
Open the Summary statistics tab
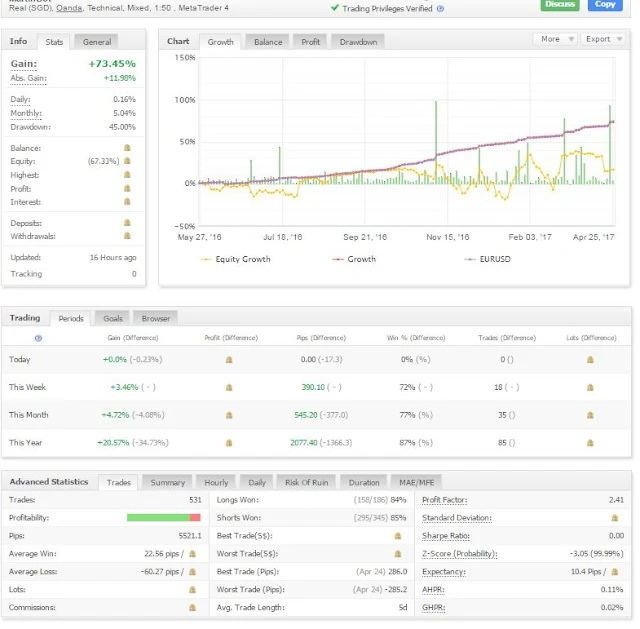point(168,482)
